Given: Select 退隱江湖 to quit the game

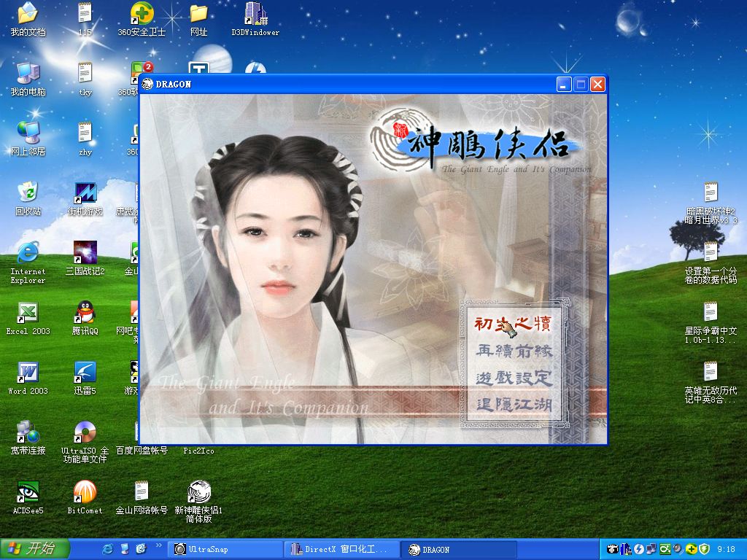Looking at the screenshot, I should click(514, 405).
